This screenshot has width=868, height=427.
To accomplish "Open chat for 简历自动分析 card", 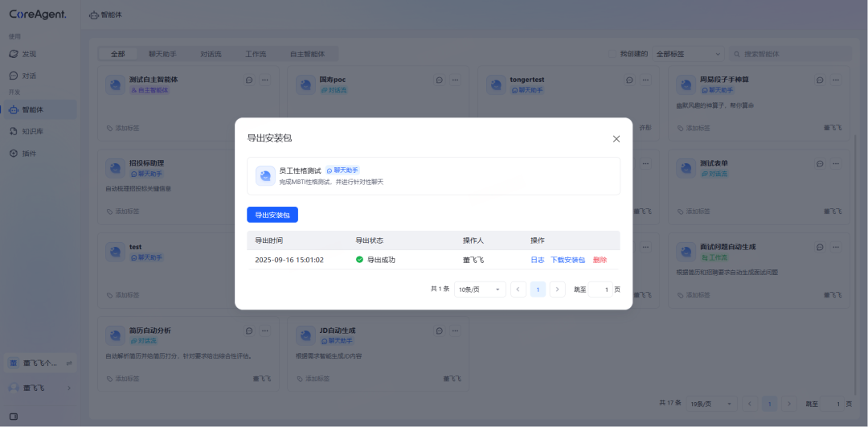I will coord(249,331).
